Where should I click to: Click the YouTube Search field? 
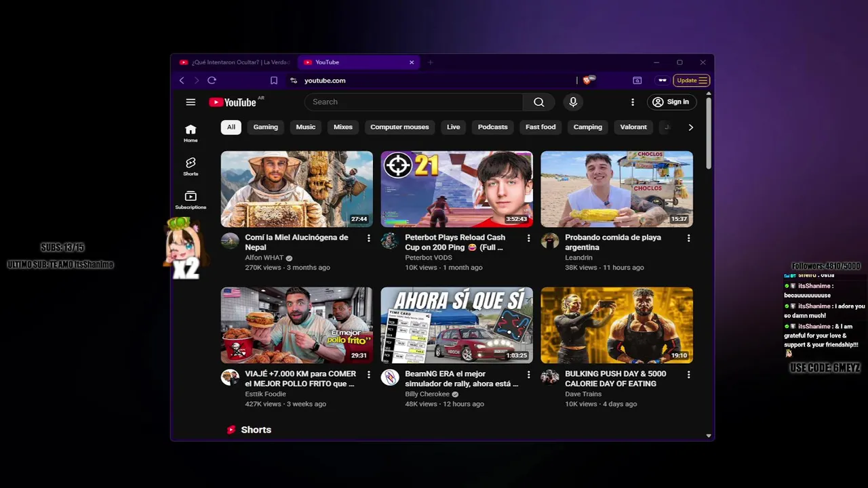click(414, 102)
